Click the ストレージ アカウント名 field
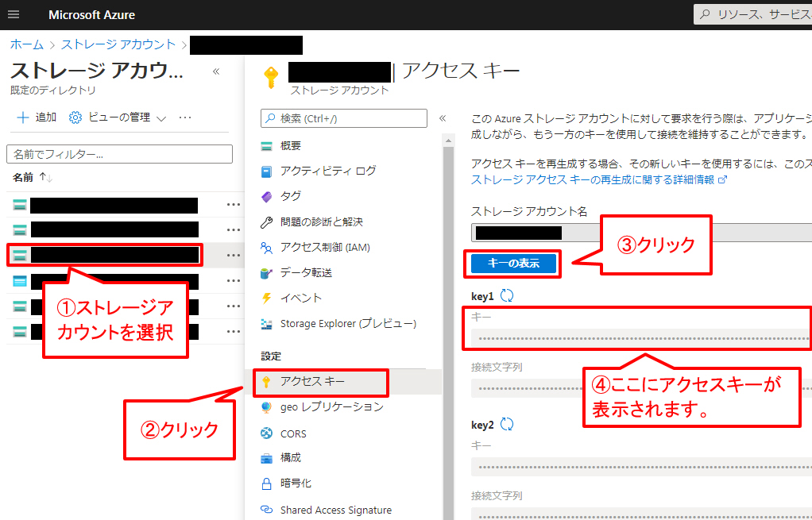Image resolution: width=812 pixels, height=520 pixels. tap(641, 233)
